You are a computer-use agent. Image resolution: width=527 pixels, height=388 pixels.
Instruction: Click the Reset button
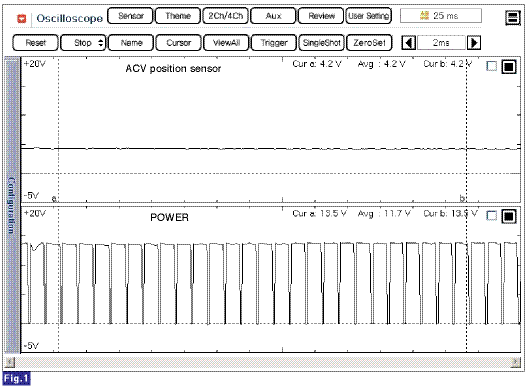pyautogui.click(x=36, y=43)
